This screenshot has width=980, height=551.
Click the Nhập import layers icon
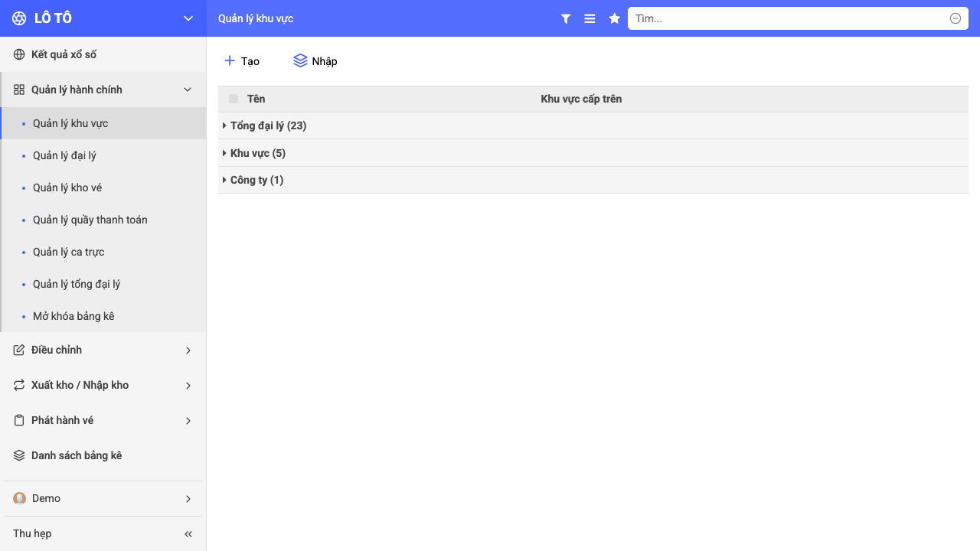[300, 60]
